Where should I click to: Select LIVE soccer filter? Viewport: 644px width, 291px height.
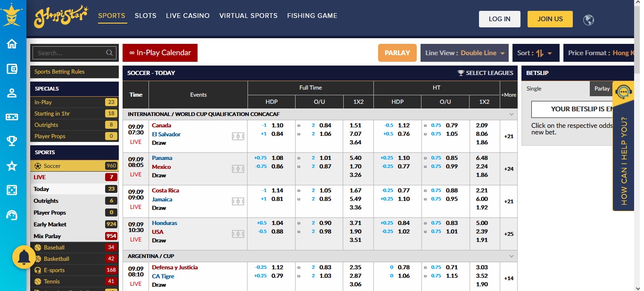click(x=74, y=177)
